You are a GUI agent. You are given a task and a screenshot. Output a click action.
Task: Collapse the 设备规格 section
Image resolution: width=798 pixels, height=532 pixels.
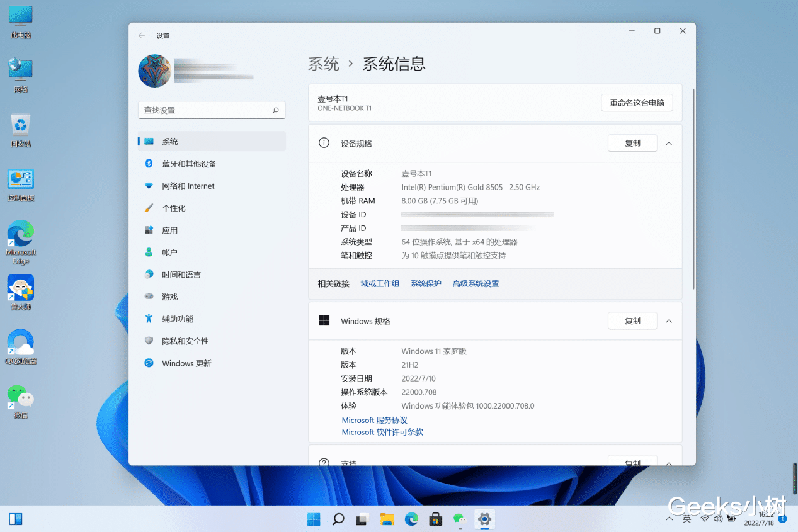[669, 143]
